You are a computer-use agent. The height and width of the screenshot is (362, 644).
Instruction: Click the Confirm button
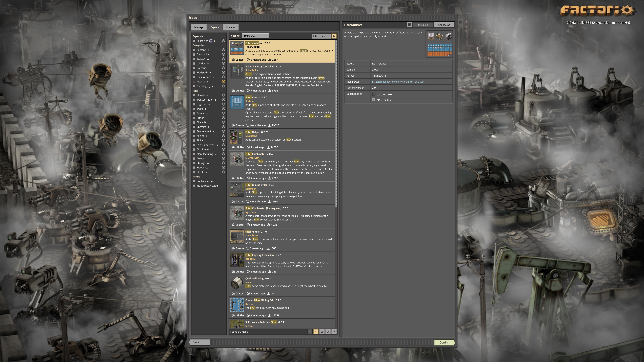[444, 342]
